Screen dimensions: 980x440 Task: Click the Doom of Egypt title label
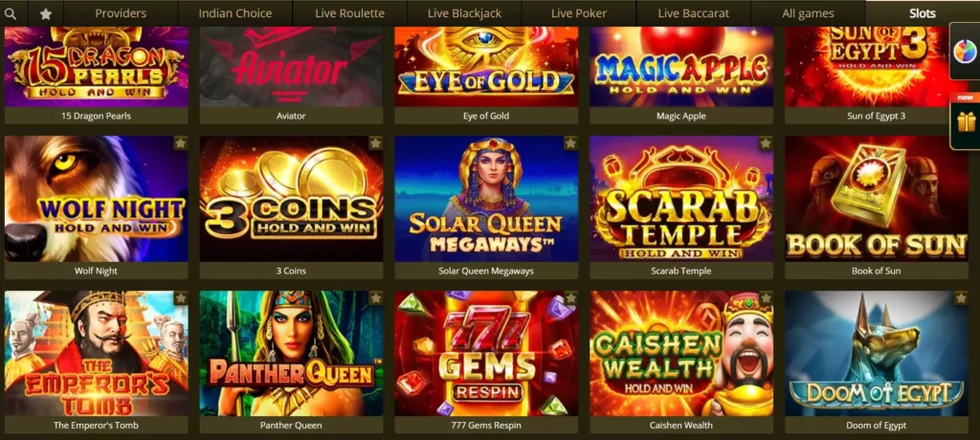877,425
